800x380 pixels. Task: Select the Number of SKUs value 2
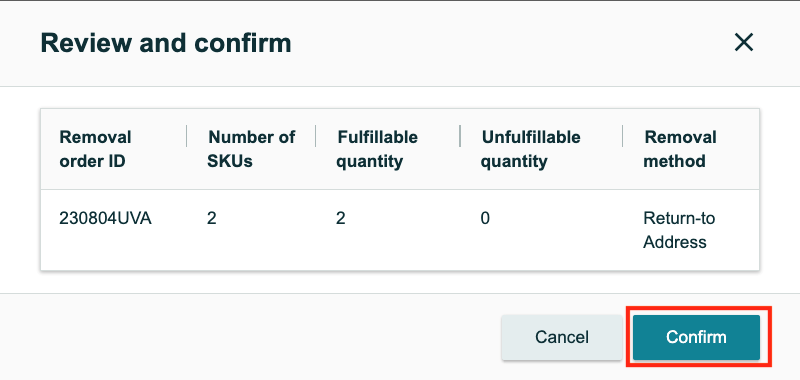212,218
